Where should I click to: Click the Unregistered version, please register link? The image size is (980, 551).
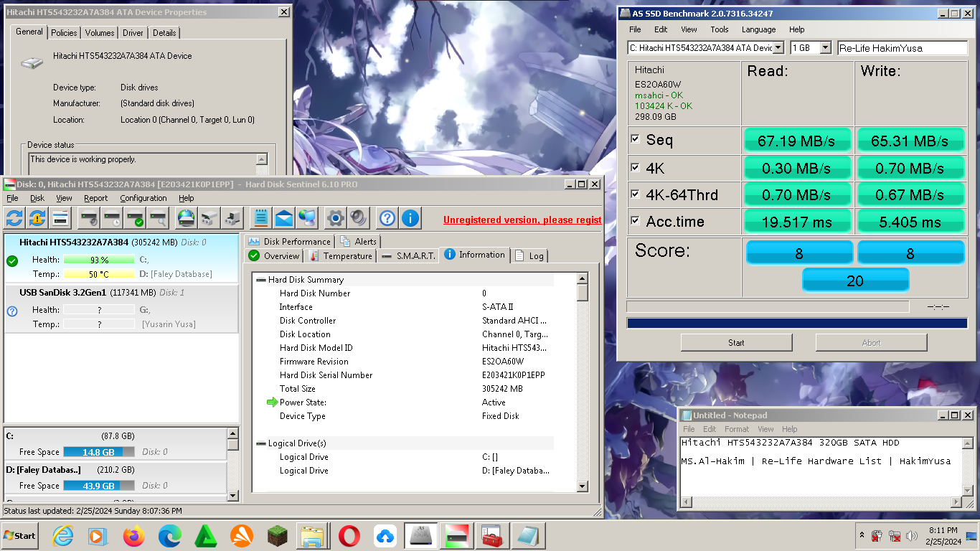pyautogui.click(x=522, y=220)
